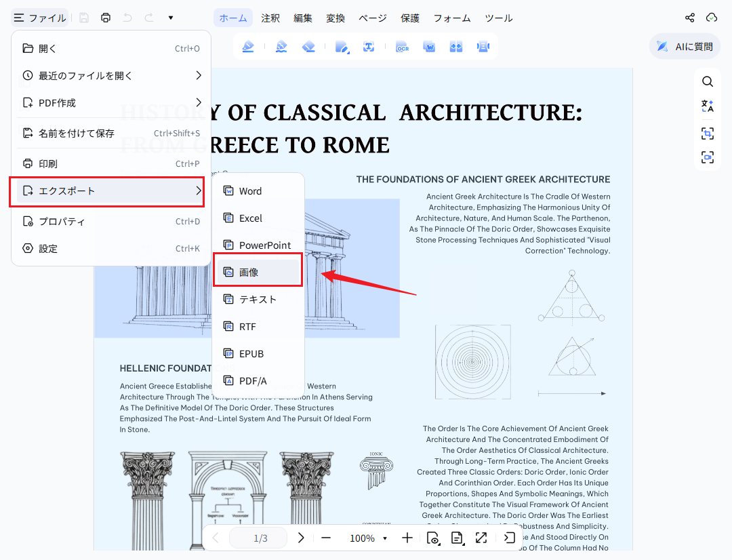732x560 pixels.
Task: Export to PowerPoint format
Action: [x=258, y=245]
